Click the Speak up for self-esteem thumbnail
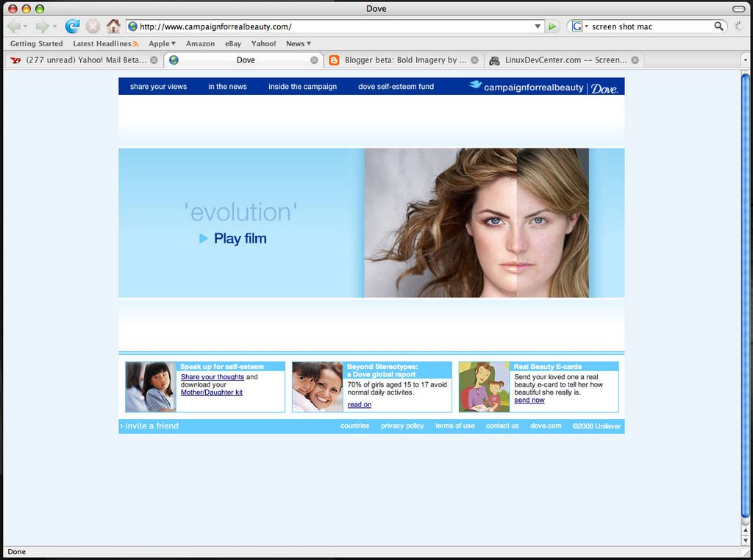The image size is (753, 560). click(151, 387)
